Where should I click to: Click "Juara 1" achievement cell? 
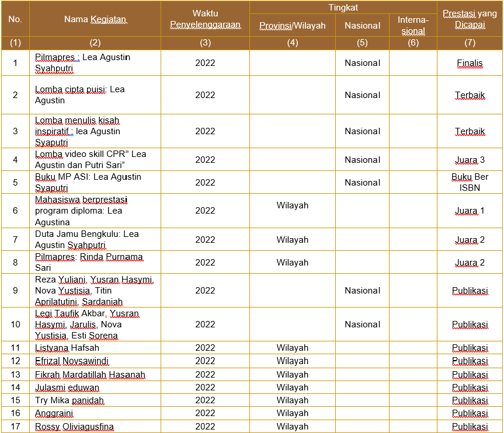(470, 211)
